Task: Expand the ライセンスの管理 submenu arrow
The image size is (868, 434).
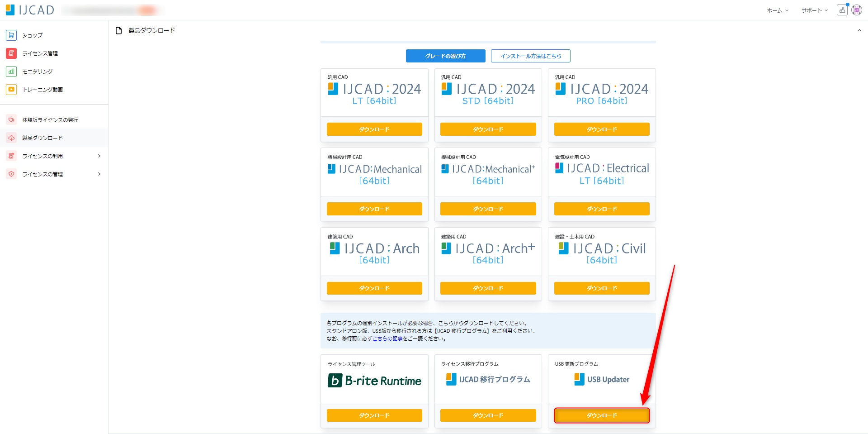Action: tap(99, 174)
